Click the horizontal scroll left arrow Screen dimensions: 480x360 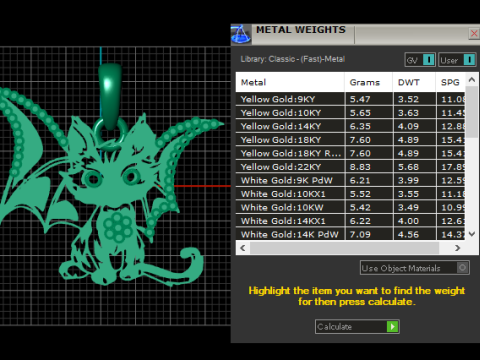tap(243, 248)
